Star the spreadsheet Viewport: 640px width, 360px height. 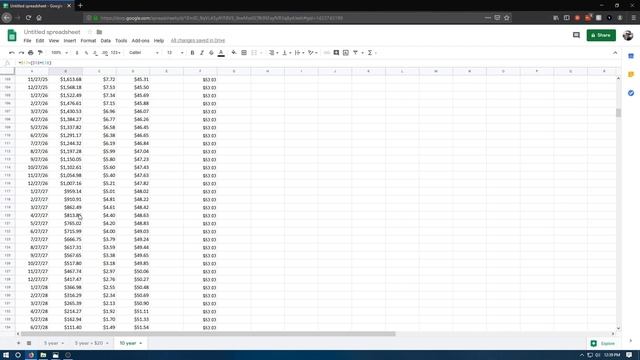90,32
